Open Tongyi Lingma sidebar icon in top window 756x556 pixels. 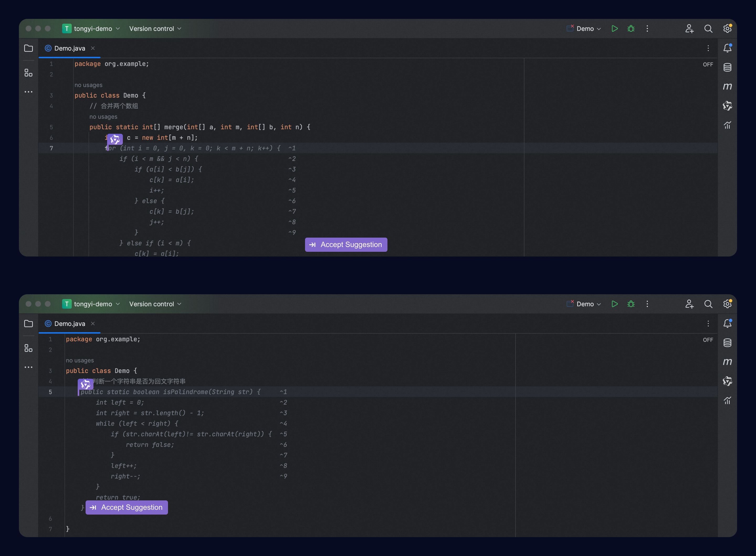click(x=727, y=106)
